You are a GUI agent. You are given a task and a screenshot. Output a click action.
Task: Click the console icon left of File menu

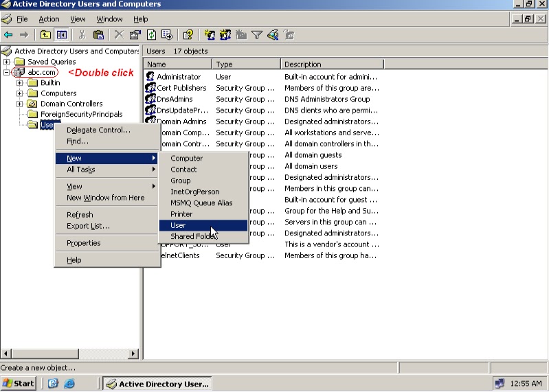pyautogui.click(x=7, y=19)
